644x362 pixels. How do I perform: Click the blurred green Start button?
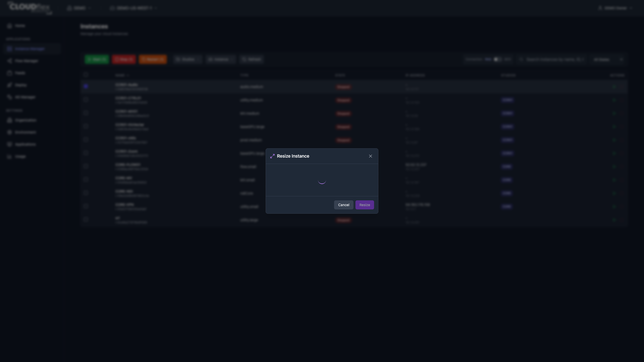pos(97,59)
